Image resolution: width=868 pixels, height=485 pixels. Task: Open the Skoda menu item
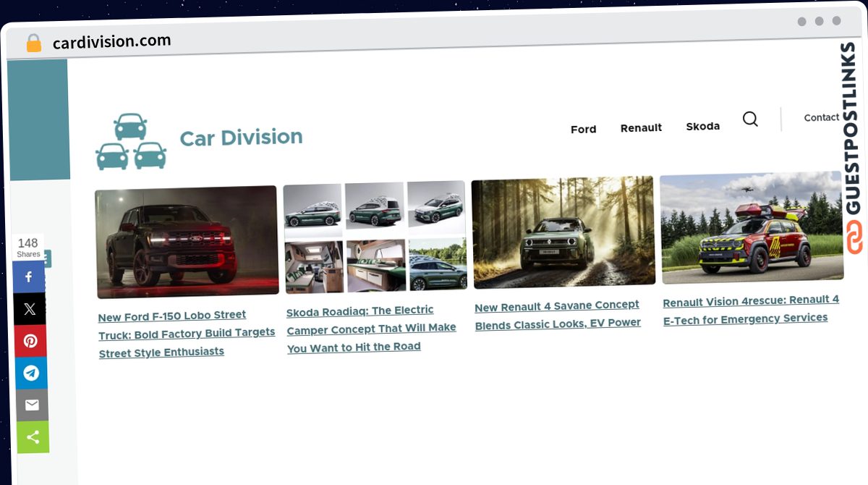pyautogui.click(x=702, y=126)
